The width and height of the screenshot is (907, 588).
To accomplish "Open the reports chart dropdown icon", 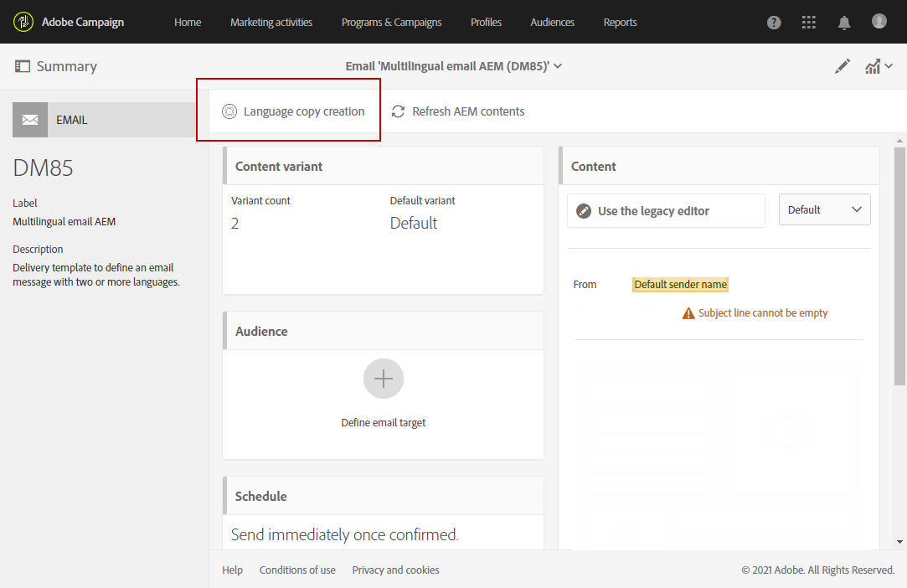I will [x=878, y=67].
